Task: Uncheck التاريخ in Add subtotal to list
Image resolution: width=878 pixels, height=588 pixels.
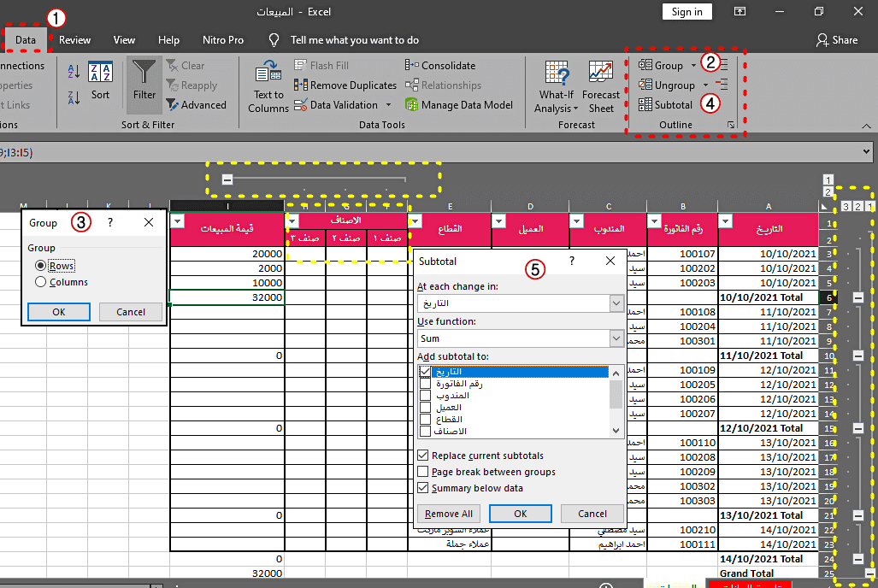Action: click(x=425, y=371)
